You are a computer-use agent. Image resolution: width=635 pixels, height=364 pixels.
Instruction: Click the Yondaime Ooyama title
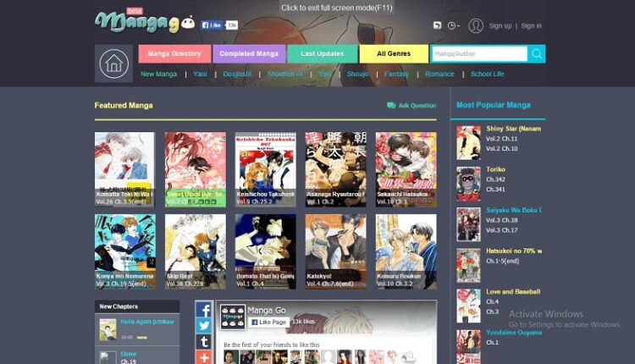pos(514,333)
